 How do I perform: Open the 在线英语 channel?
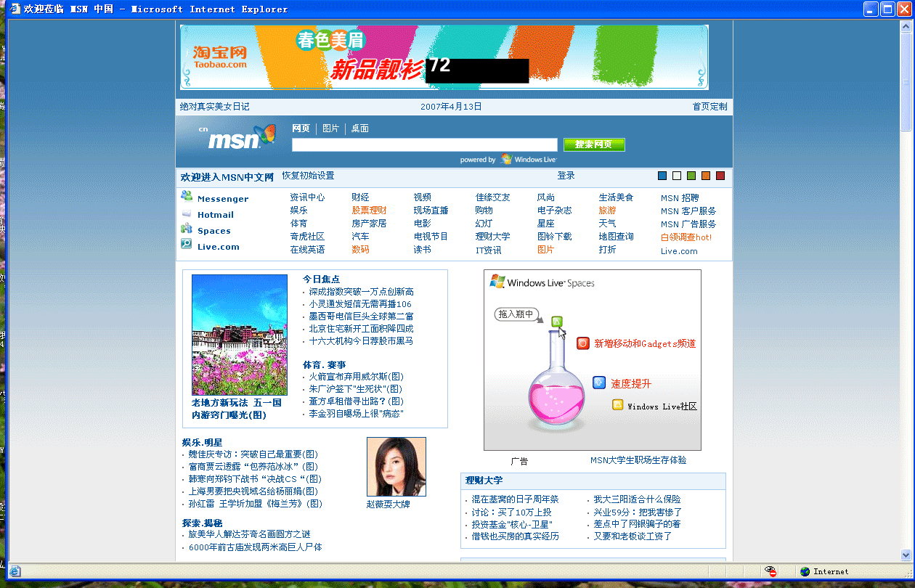[x=308, y=250]
